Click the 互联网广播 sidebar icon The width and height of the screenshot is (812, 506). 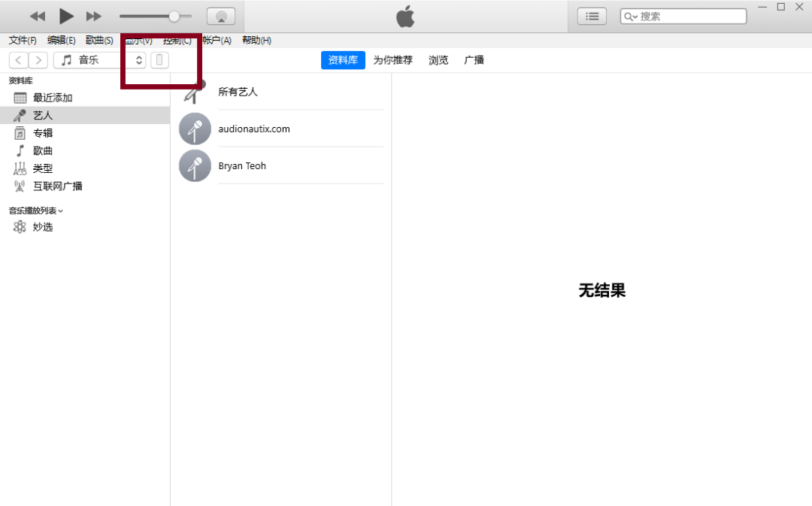coord(19,186)
